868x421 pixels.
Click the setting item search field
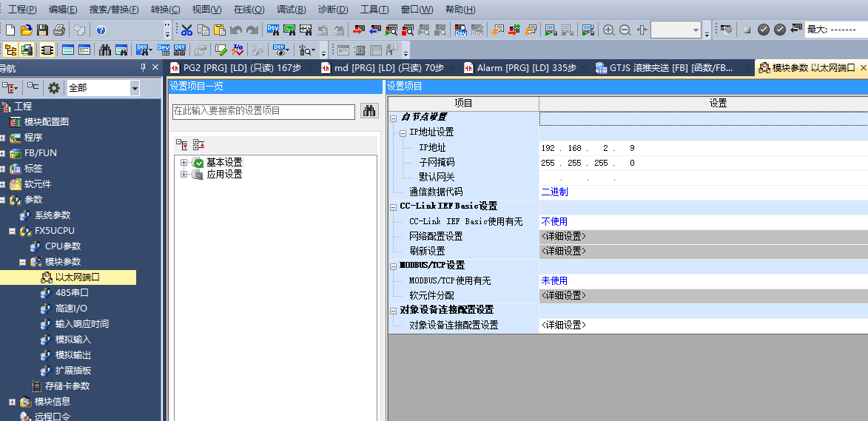pos(263,111)
